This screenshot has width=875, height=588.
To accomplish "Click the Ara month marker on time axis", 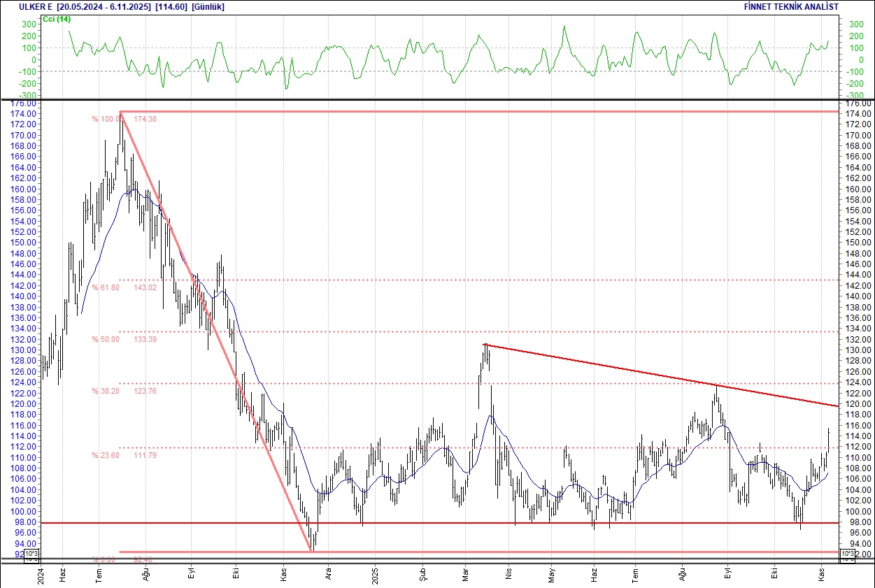I will 328,573.
